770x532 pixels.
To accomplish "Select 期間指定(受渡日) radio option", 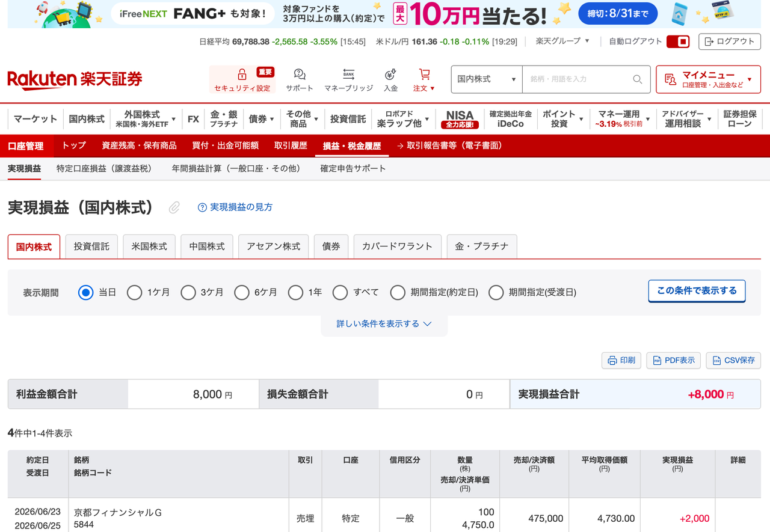I will (x=496, y=293).
